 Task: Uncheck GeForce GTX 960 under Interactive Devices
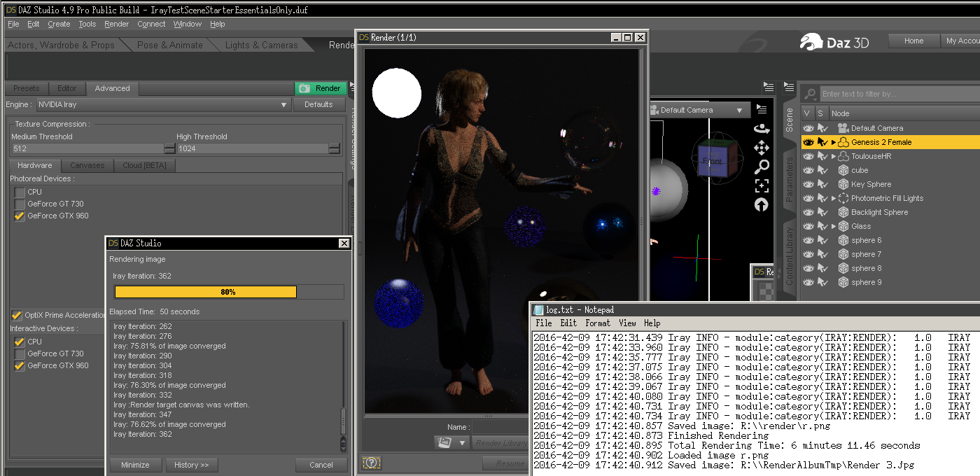[x=20, y=365]
